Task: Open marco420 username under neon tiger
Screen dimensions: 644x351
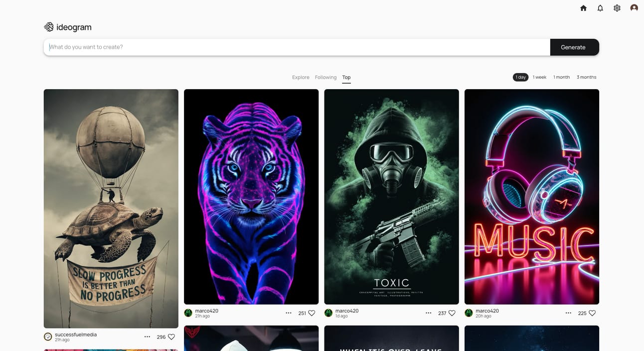Action: click(x=206, y=311)
